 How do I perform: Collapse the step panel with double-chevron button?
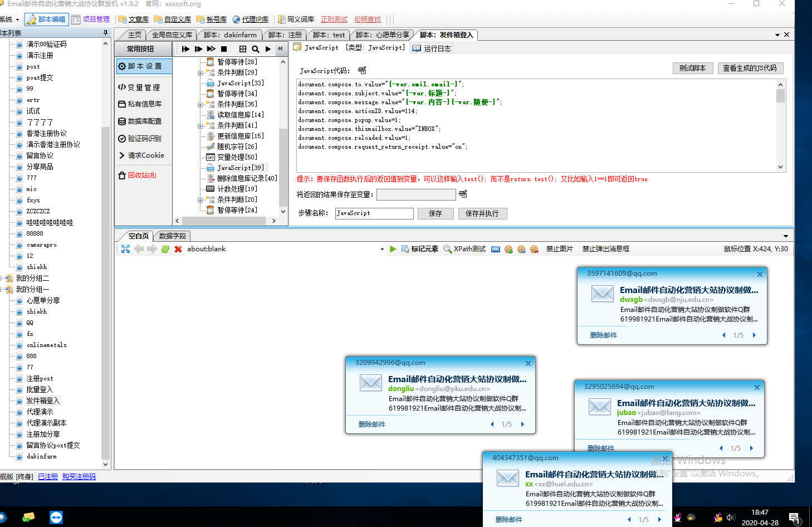coord(280,49)
